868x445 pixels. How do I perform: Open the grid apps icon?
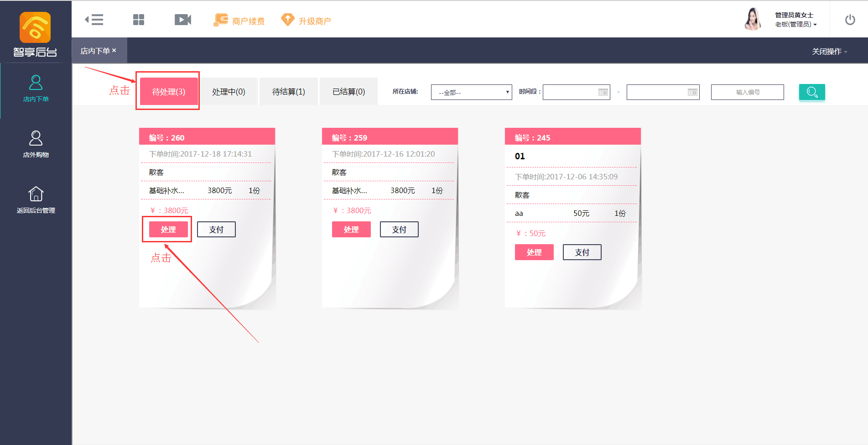coord(139,20)
